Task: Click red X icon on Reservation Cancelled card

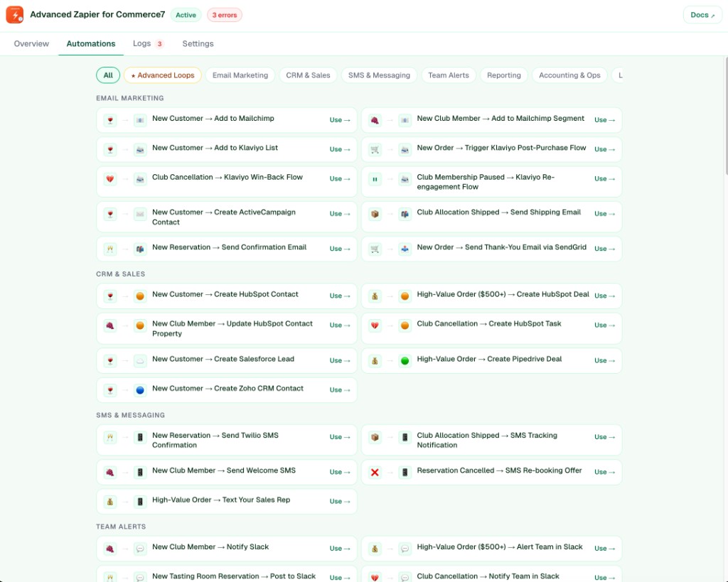Action: pos(375,473)
